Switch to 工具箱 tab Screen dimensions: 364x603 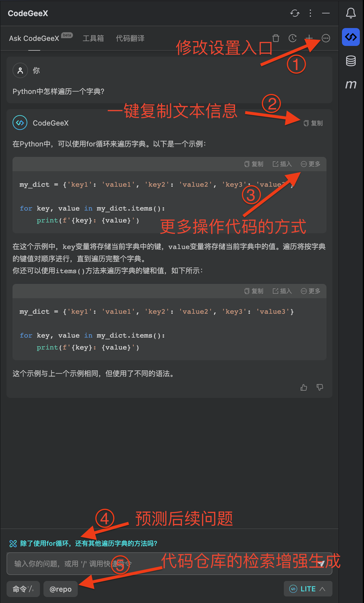coord(93,38)
